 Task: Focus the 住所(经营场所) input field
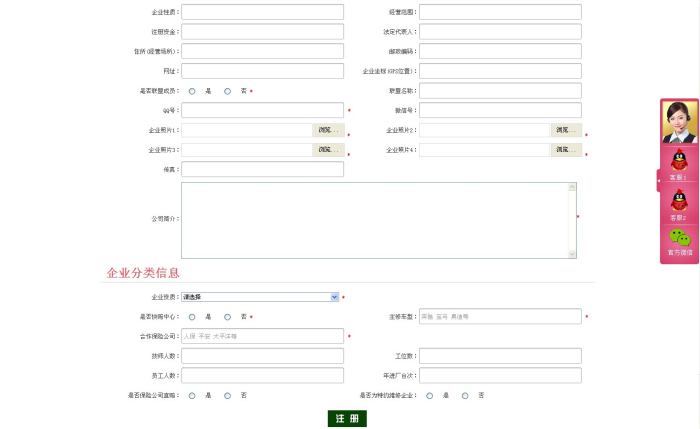[262, 51]
